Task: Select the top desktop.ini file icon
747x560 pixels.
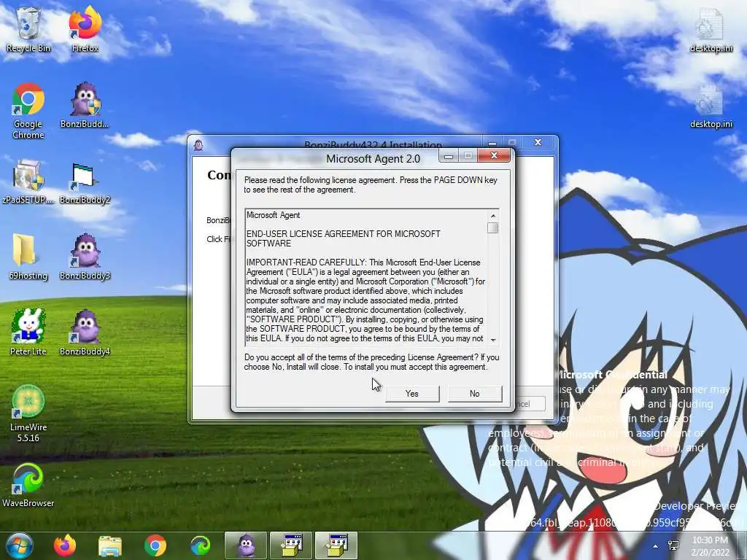Action: click(x=711, y=29)
